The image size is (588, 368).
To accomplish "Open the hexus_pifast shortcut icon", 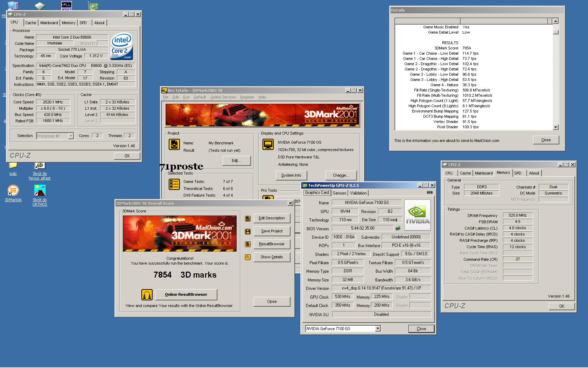I will [40, 165].
